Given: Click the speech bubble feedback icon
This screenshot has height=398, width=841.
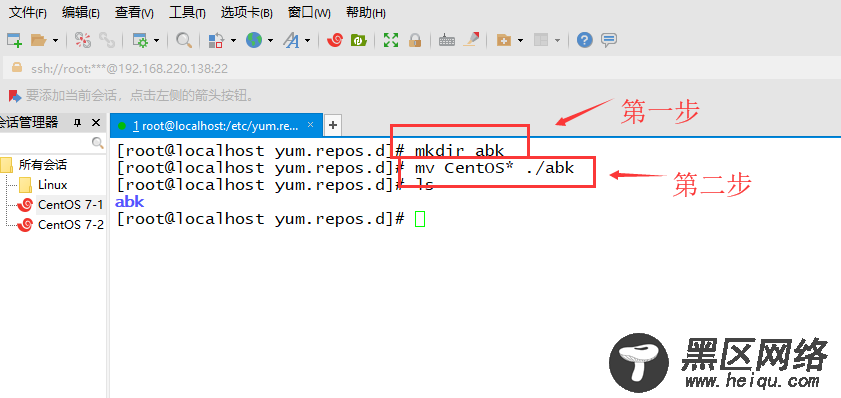Looking at the screenshot, I should [x=609, y=40].
